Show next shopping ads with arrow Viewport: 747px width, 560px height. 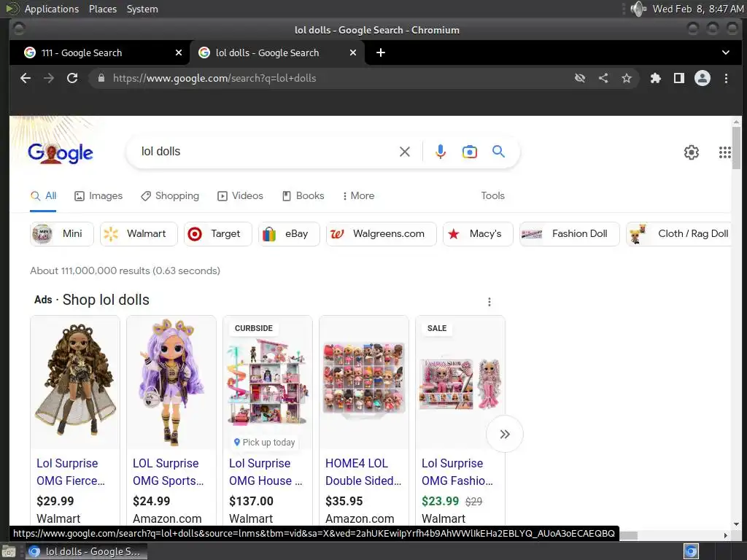click(505, 434)
